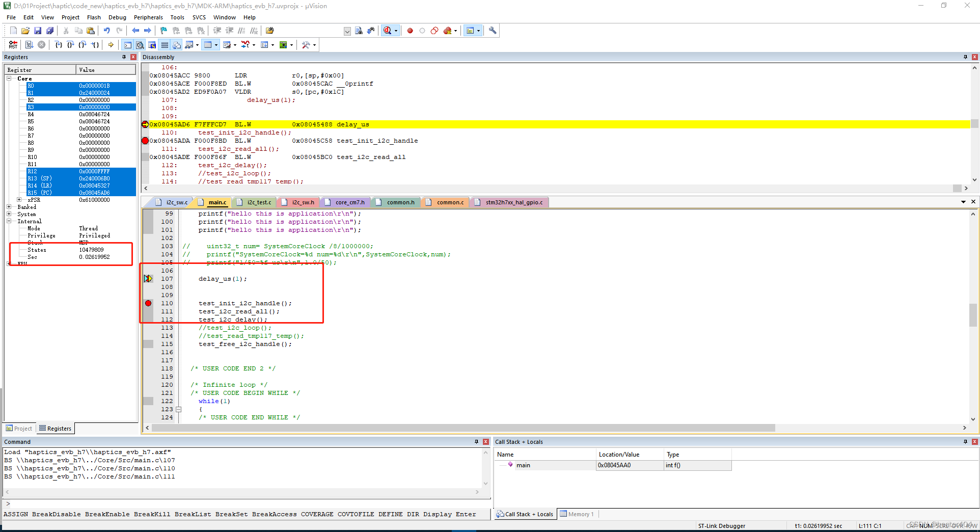Open the Flash menu

[x=94, y=17]
